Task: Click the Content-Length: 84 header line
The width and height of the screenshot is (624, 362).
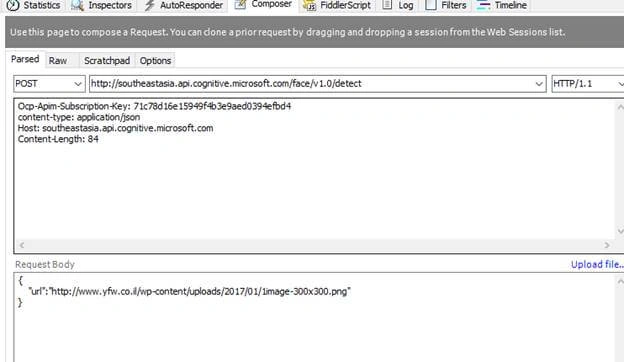Action: click(58, 139)
